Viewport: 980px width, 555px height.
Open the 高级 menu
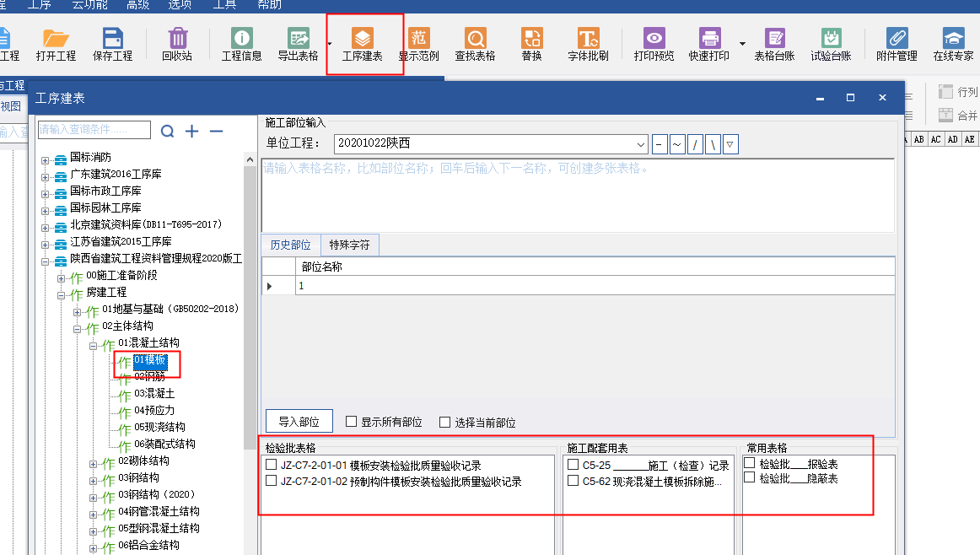(137, 5)
